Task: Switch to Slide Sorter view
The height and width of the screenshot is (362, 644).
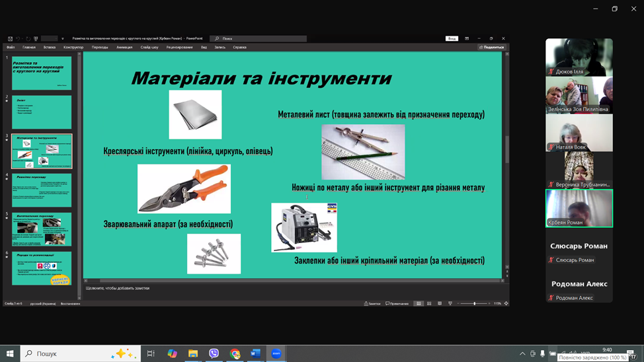Action: click(x=429, y=303)
